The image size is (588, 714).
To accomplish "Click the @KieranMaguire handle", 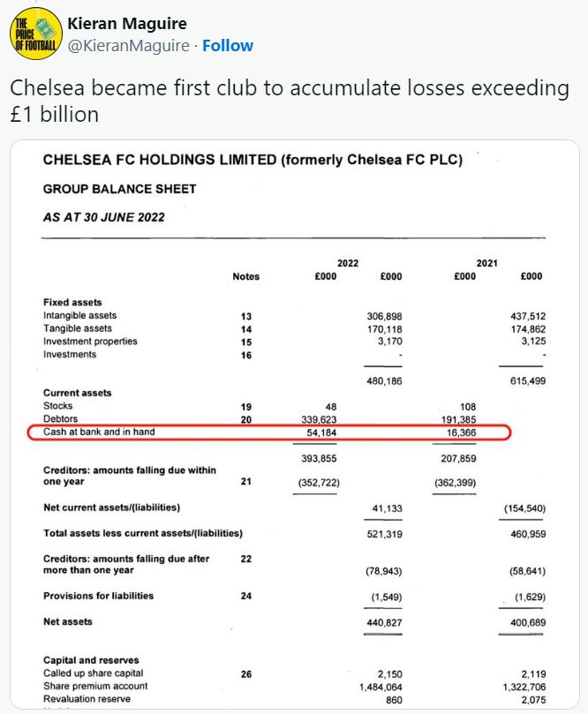I will point(129,46).
